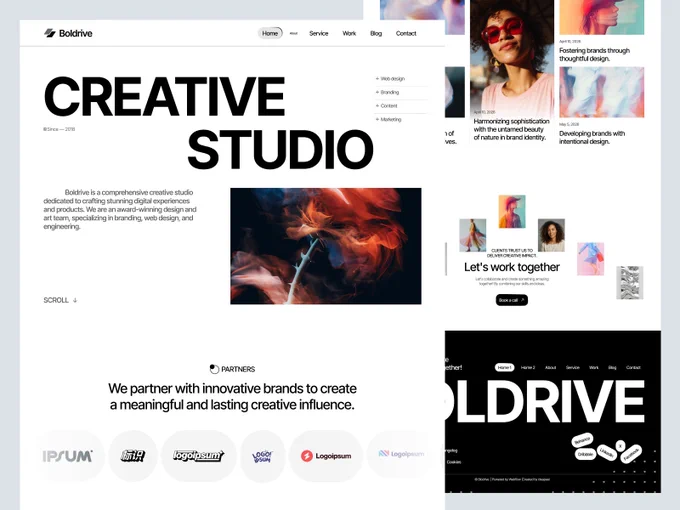
Task: Open the black-and-white wavy pattern thumbnail
Action: (630, 283)
